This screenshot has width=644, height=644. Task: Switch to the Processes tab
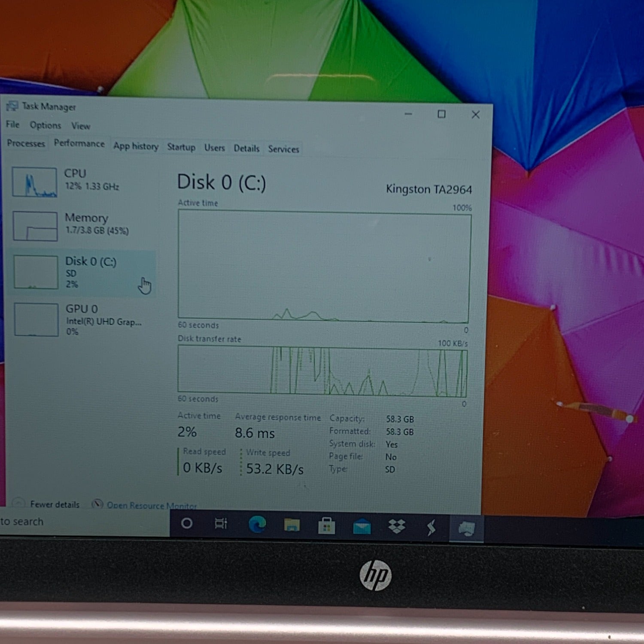click(x=26, y=143)
